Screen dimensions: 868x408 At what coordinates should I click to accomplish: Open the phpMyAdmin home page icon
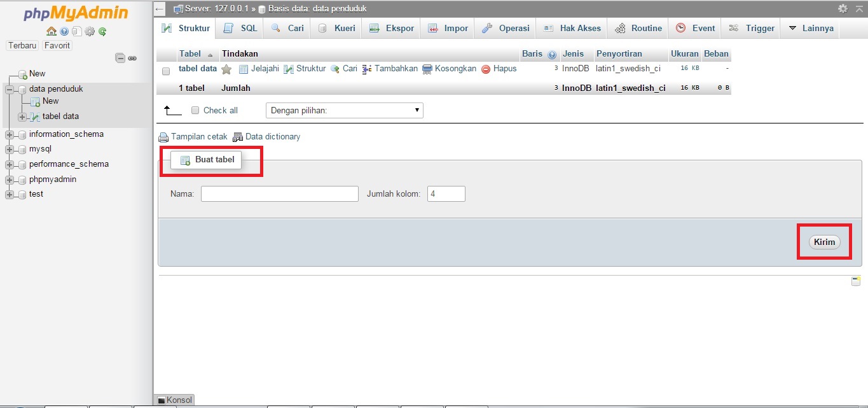coord(51,31)
